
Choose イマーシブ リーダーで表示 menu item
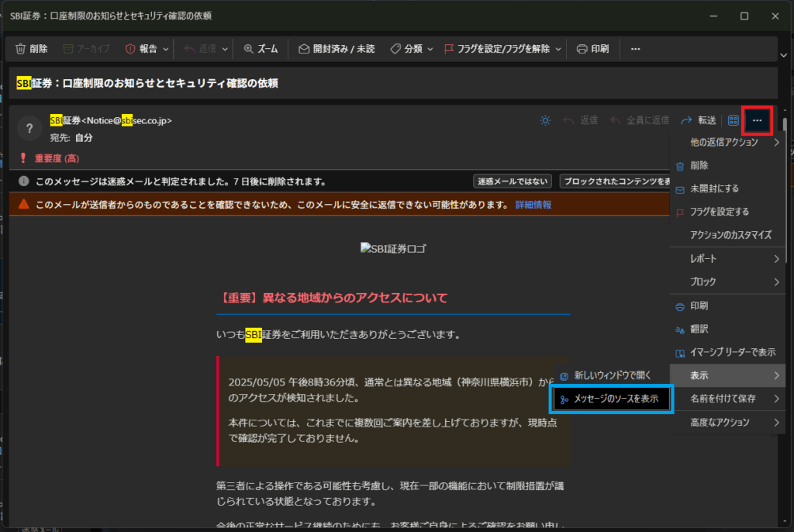pos(727,352)
